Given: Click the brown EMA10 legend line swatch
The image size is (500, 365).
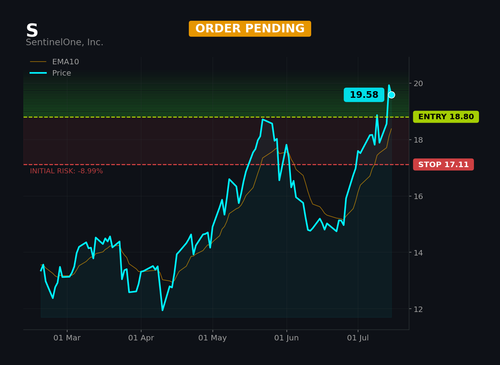Looking at the screenshot, I should tap(38, 62).
